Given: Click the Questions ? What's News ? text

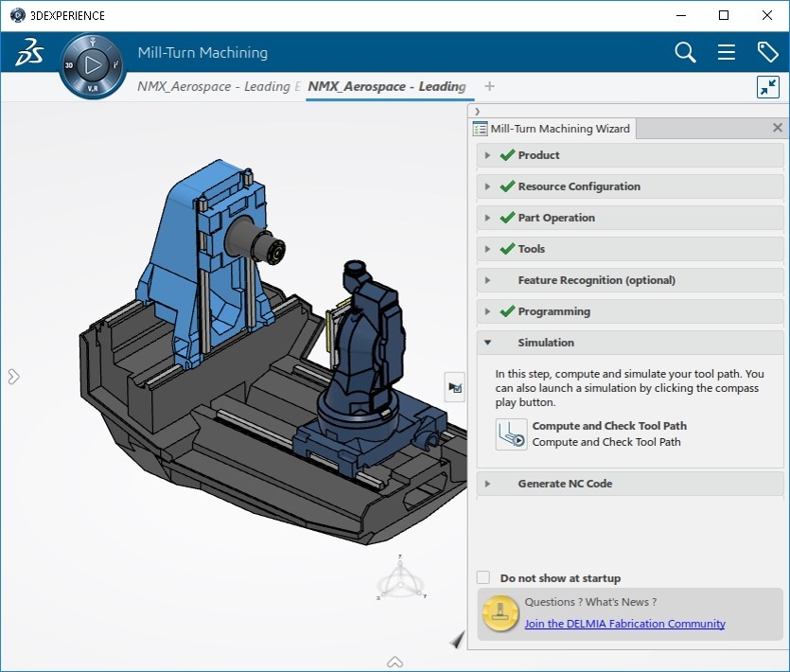Looking at the screenshot, I should click(590, 602).
